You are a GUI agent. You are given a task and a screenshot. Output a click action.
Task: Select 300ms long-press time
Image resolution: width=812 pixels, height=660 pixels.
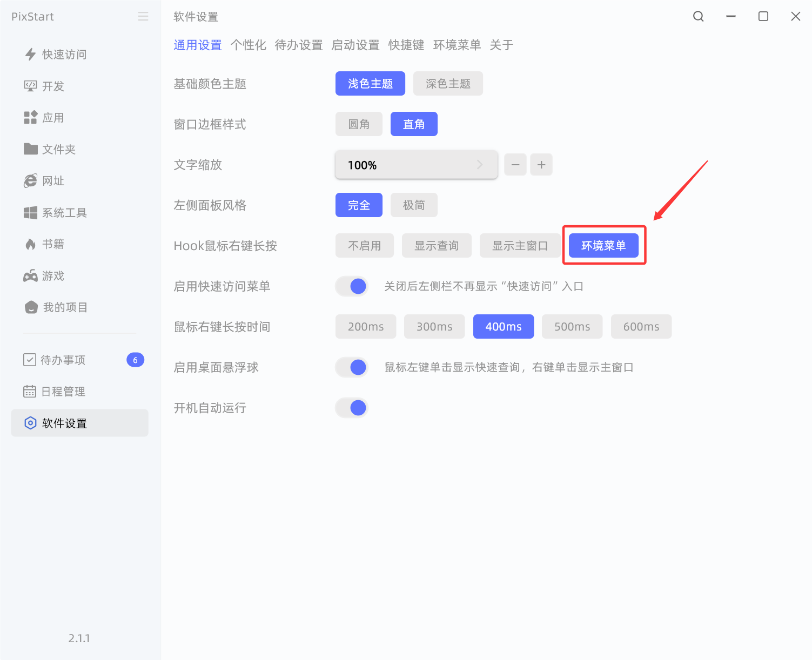click(434, 327)
